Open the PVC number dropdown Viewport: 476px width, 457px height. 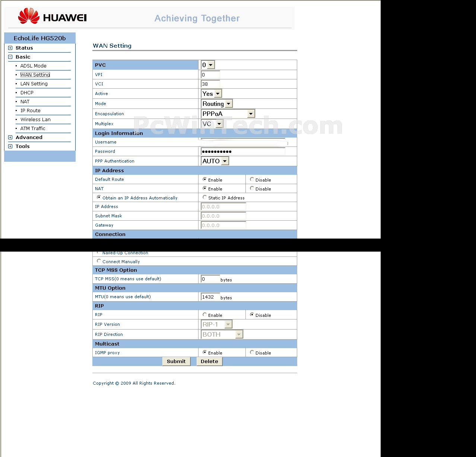[x=208, y=65]
